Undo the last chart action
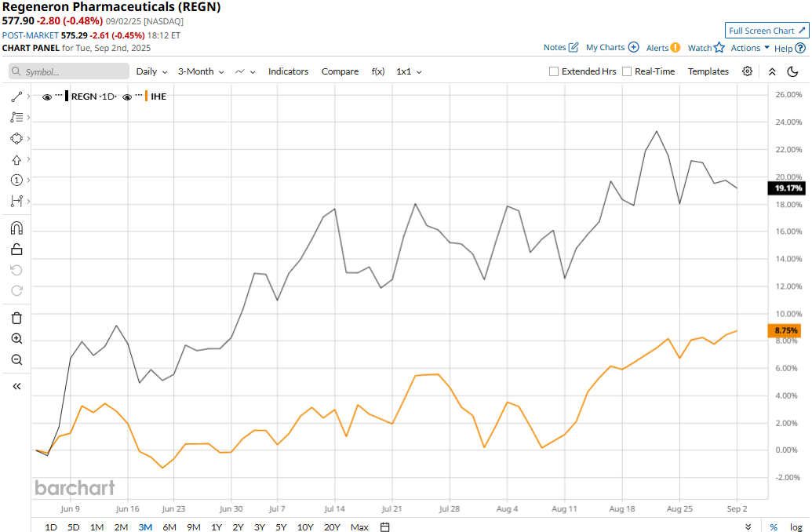This screenshot has height=532, width=812. [x=16, y=271]
